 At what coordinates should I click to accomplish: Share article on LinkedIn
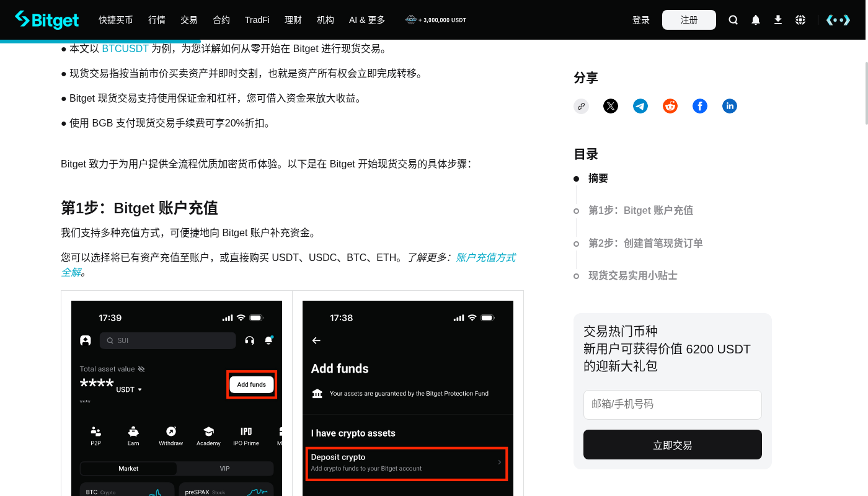coord(730,106)
